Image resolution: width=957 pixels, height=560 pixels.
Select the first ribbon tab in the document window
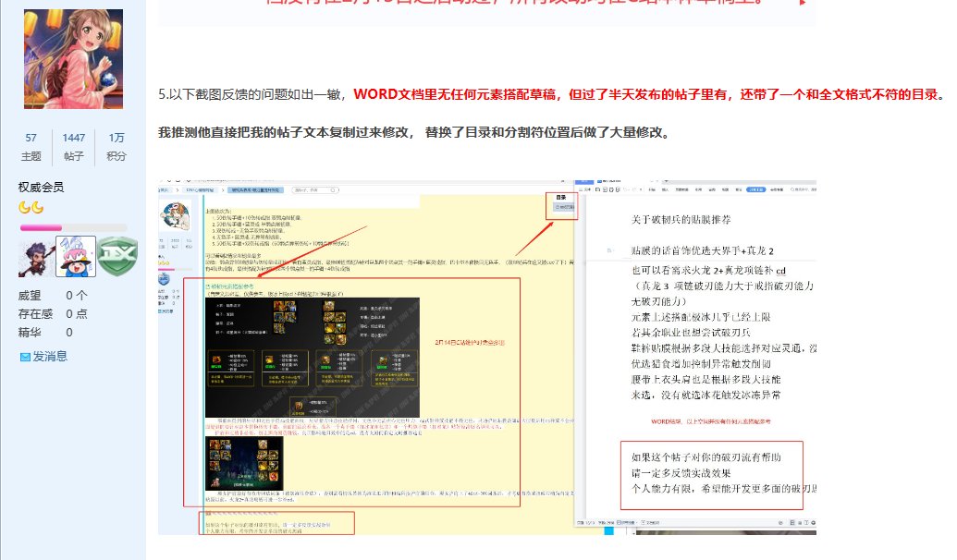pos(651,190)
